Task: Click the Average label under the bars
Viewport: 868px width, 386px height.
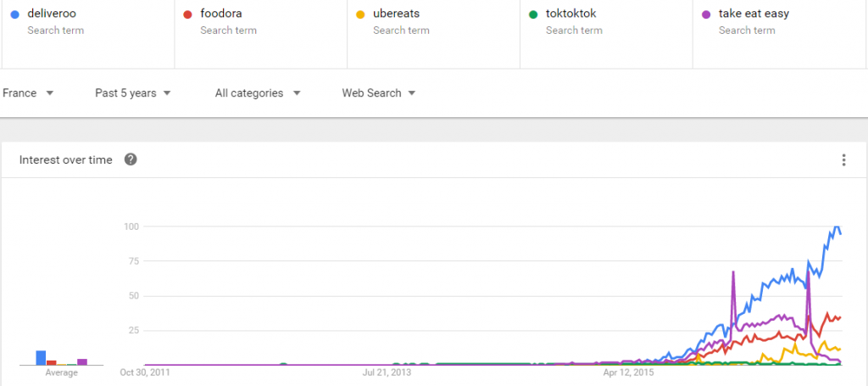Action: click(x=61, y=372)
